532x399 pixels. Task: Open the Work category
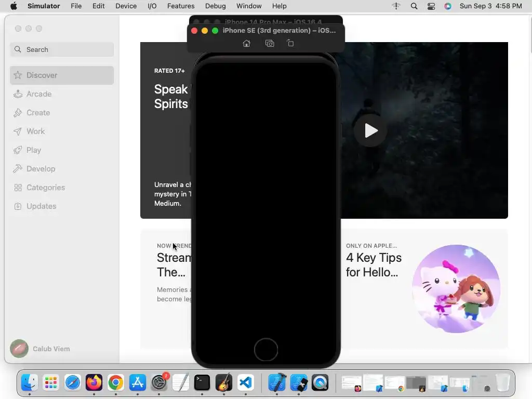62,131
